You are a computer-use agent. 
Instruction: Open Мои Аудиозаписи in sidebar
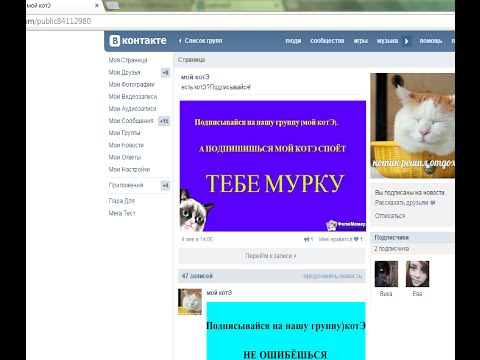(x=132, y=109)
